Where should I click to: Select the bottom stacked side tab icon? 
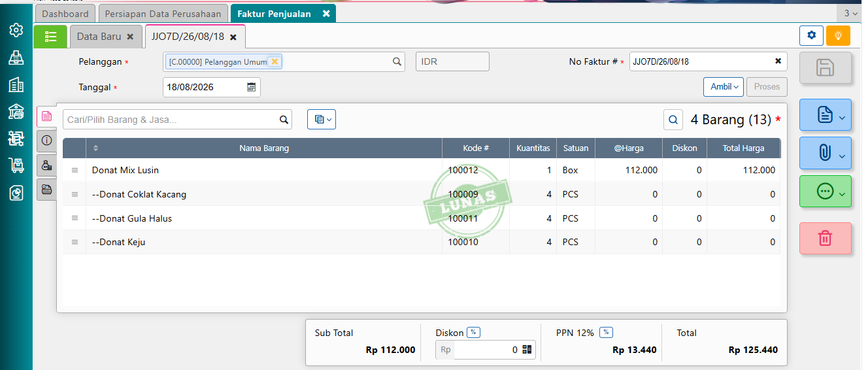click(x=46, y=190)
